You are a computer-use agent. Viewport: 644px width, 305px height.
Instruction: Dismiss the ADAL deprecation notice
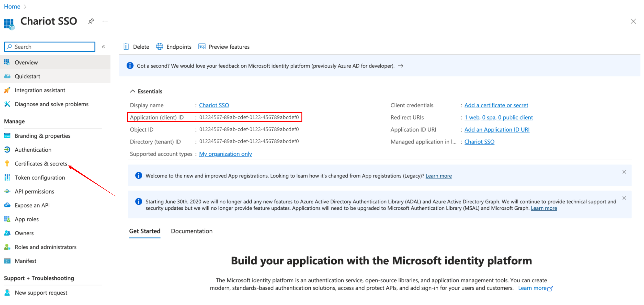click(624, 198)
